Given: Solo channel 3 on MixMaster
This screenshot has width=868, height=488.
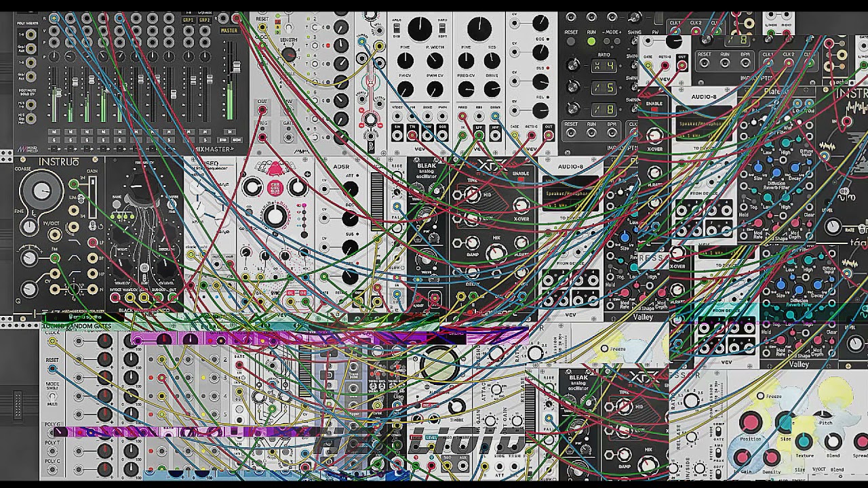Looking at the screenshot, I should pos(87,140).
